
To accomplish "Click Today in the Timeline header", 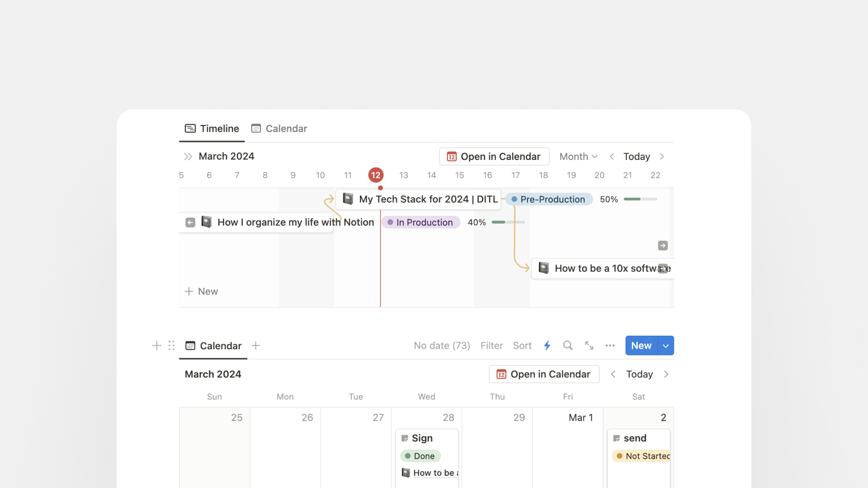I will coord(637,156).
